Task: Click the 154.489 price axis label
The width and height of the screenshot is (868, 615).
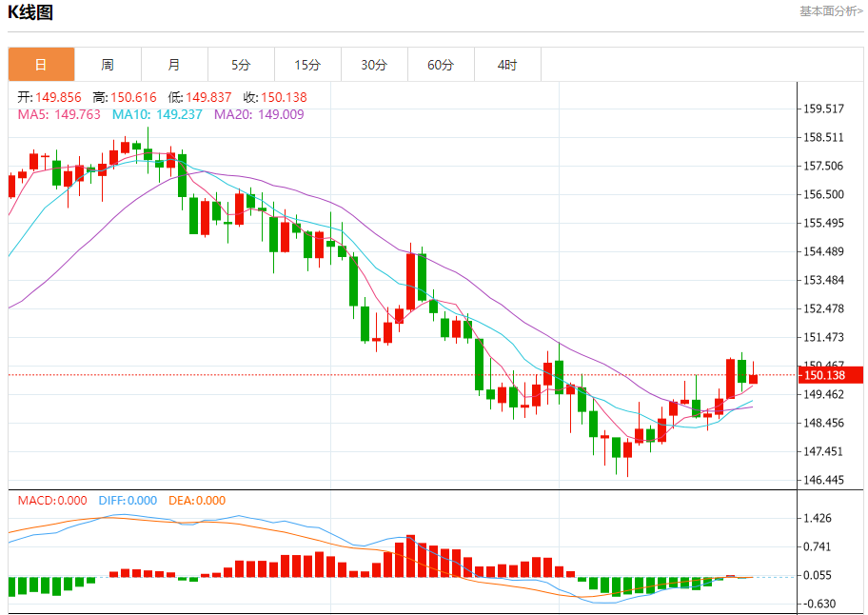Action: coord(823,251)
